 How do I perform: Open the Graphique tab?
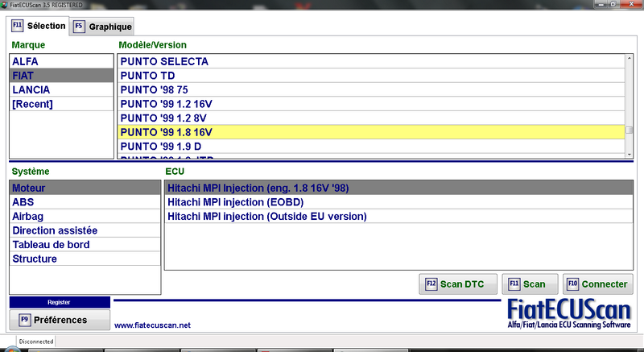coord(102,27)
